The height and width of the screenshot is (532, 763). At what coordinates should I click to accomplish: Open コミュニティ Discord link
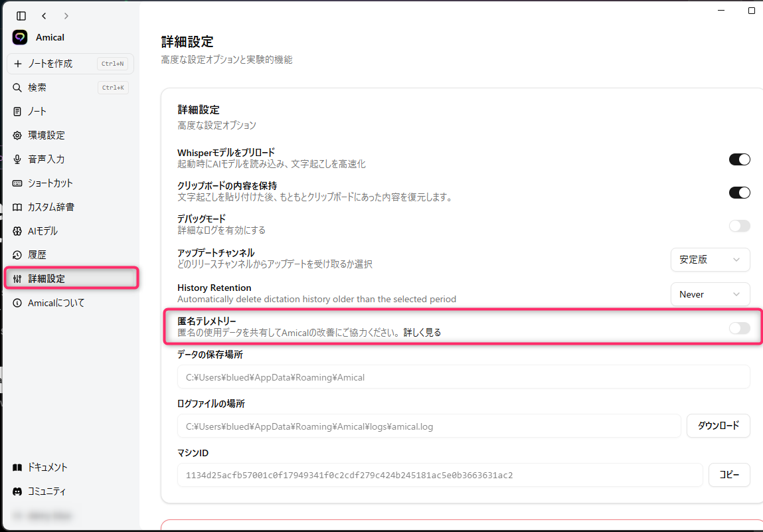46,491
